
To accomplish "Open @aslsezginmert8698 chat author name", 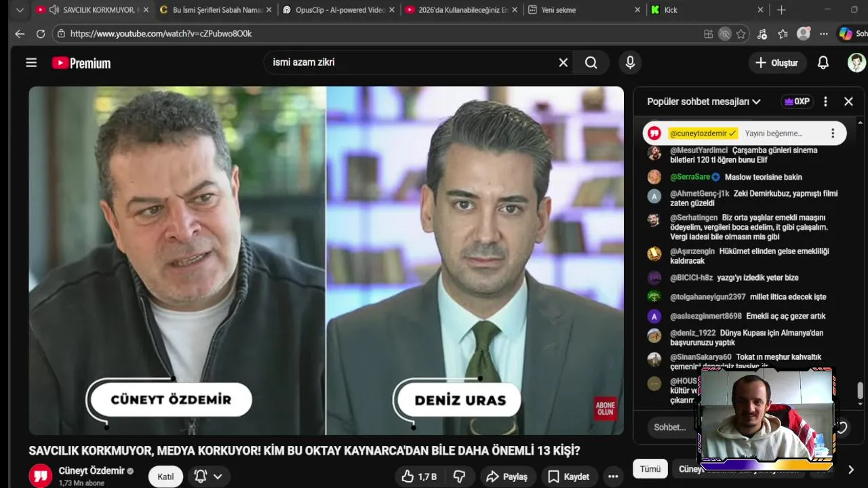I will [705, 316].
